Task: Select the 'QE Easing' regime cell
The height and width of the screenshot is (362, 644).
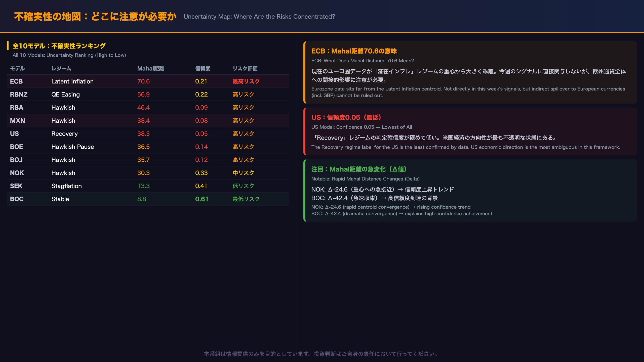Action: pos(65,95)
